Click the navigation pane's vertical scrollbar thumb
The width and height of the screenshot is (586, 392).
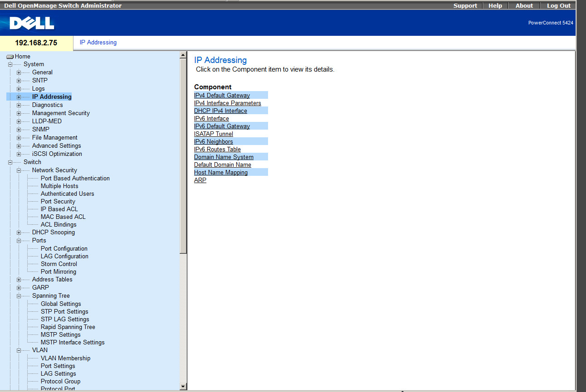(183, 154)
